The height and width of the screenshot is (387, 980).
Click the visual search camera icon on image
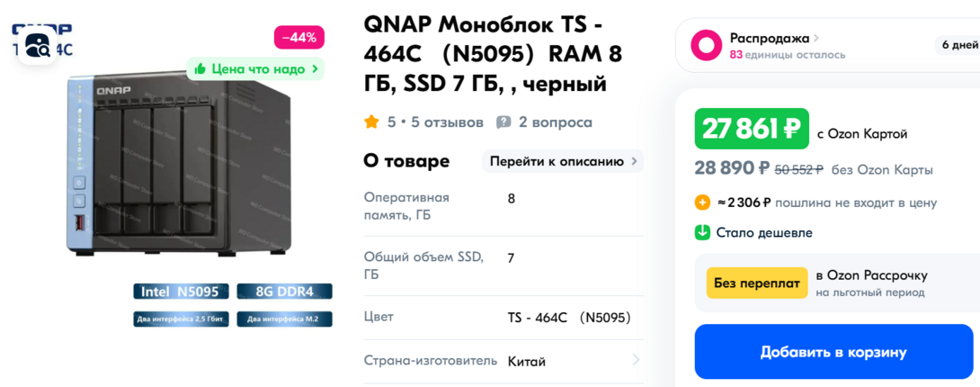pyautogui.click(x=39, y=45)
